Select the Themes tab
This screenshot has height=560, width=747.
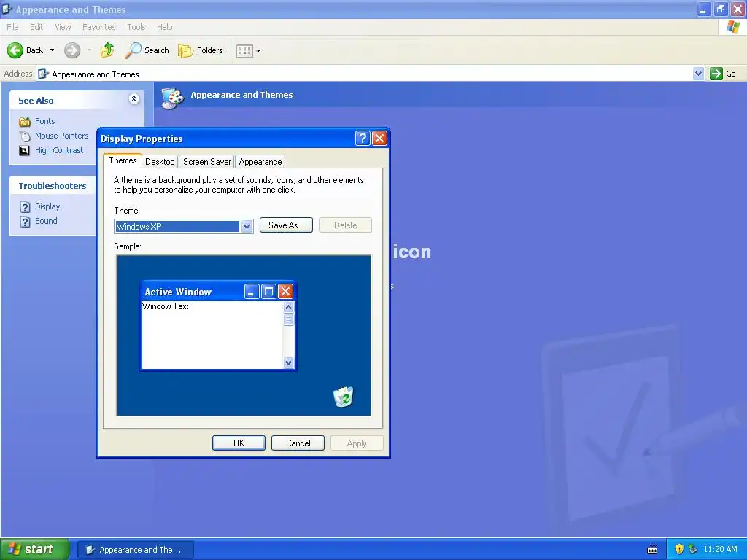pyautogui.click(x=123, y=160)
